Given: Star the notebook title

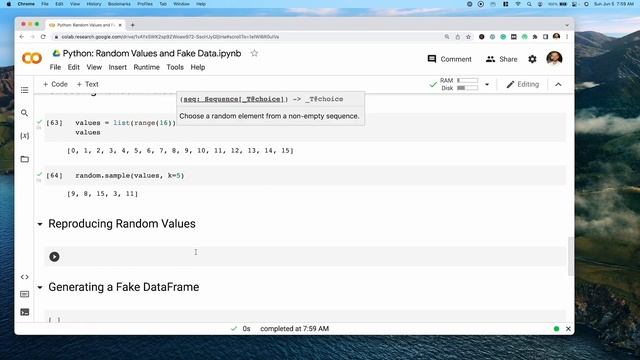Looking at the screenshot, I should click(254, 53).
